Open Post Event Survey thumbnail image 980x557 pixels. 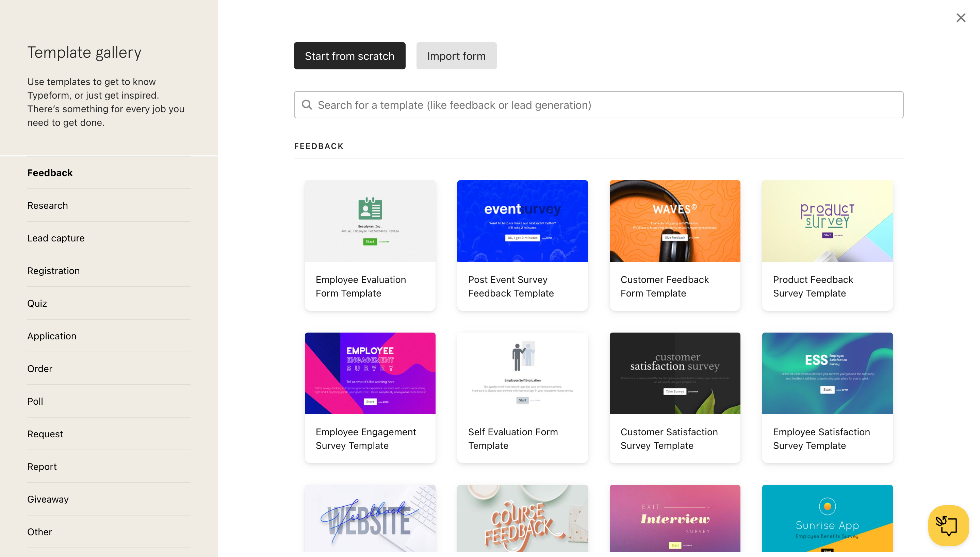pyautogui.click(x=522, y=221)
